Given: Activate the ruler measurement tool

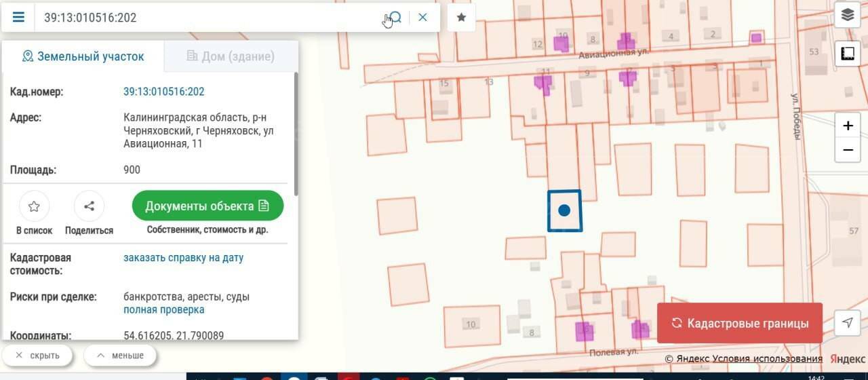Looking at the screenshot, I should (x=847, y=53).
